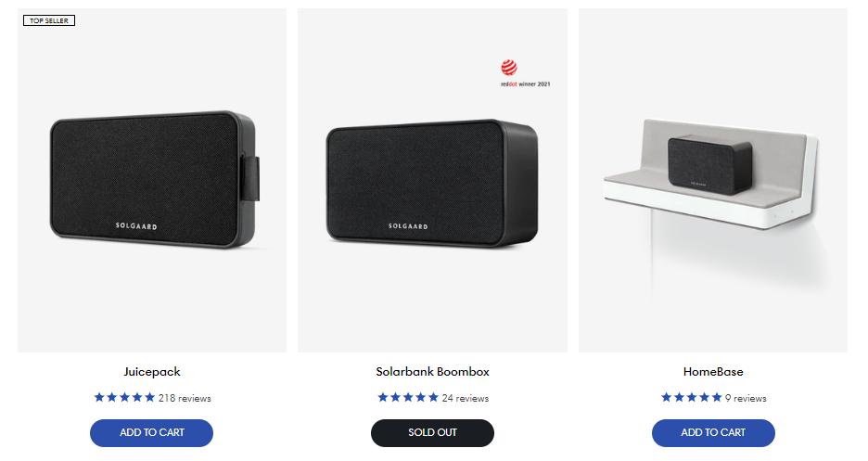Click the SOLGAARD logo on the Juicepack speaker
The width and height of the screenshot is (868, 461).
(x=136, y=225)
